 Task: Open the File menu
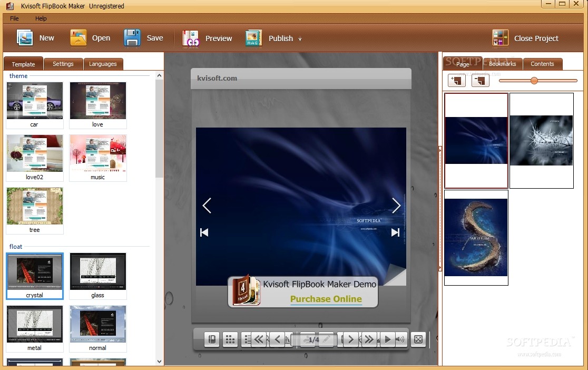tap(14, 18)
